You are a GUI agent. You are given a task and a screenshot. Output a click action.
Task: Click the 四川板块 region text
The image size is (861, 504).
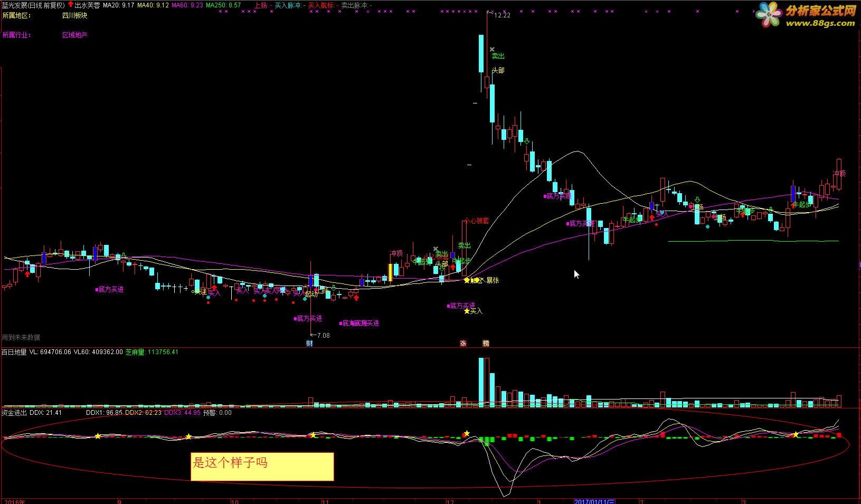74,16
